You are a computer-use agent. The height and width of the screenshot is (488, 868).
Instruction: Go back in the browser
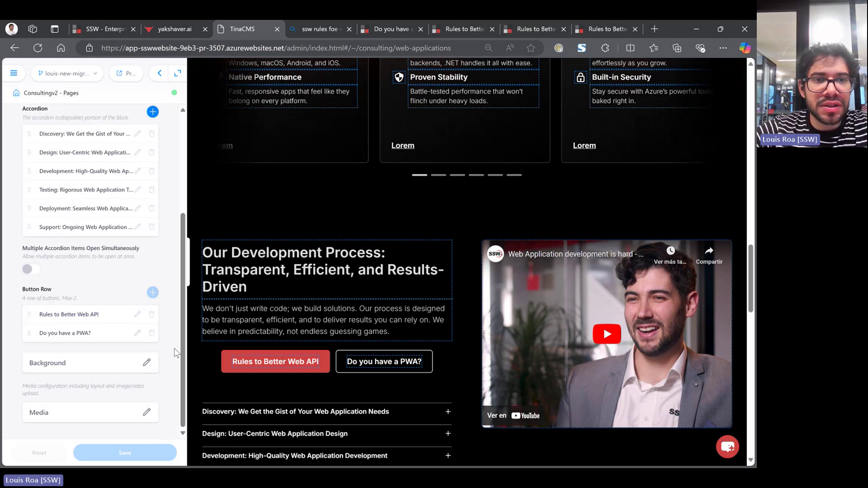pos(14,48)
